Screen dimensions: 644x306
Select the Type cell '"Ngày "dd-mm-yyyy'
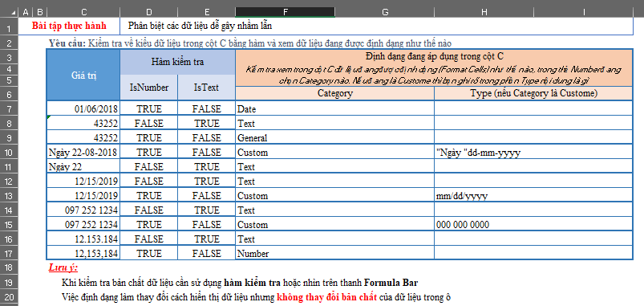[x=533, y=153]
